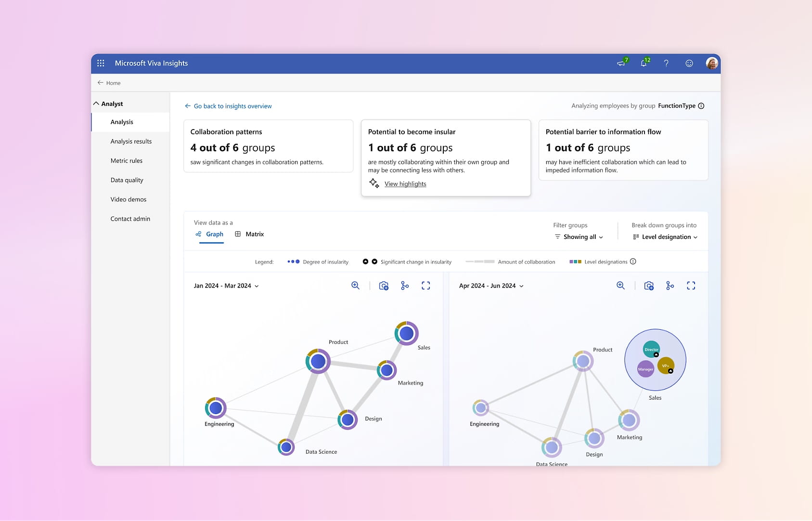Open the announcements megaphone icon

621,63
